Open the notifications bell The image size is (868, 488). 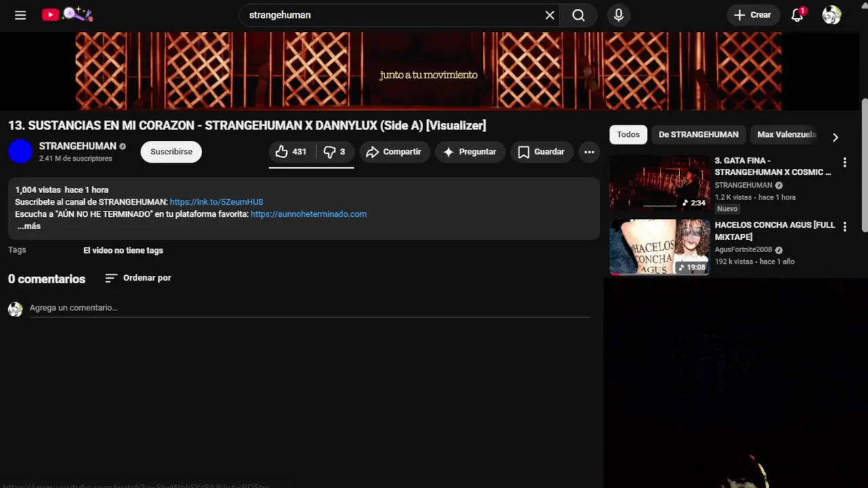(797, 15)
